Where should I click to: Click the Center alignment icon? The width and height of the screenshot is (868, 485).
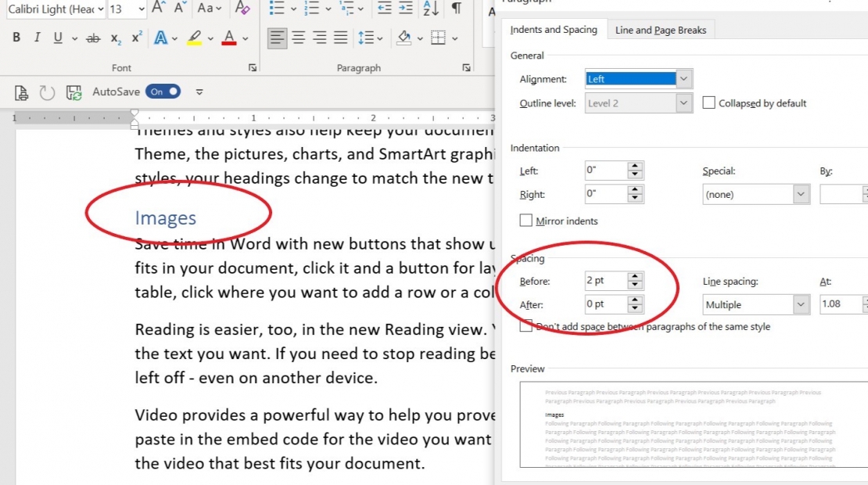click(298, 36)
